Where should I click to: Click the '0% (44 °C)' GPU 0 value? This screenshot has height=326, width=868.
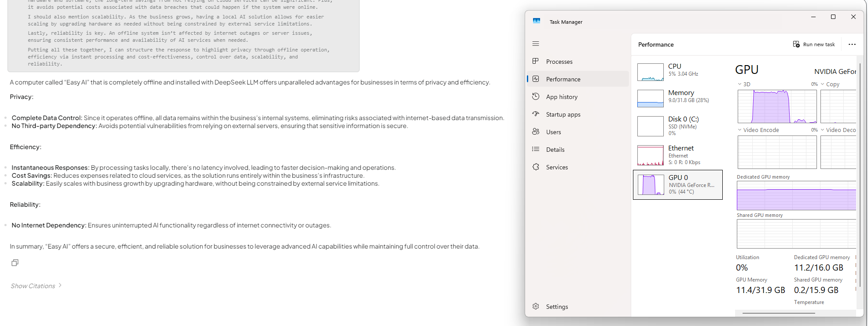(681, 192)
